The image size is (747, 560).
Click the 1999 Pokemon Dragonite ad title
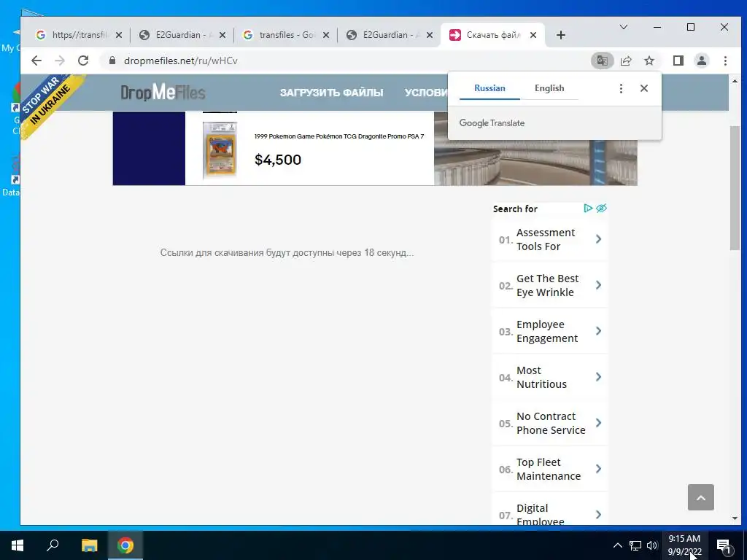(338, 136)
